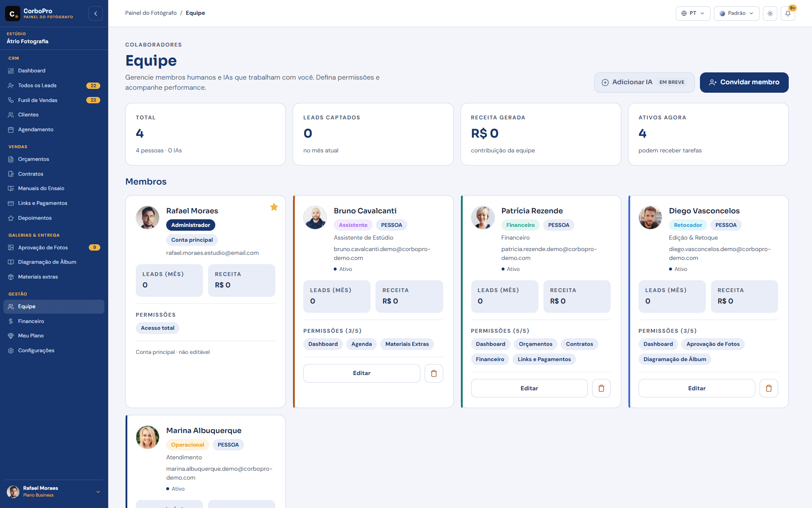Click the Equipe item in Gestão
Image resolution: width=812 pixels, height=508 pixels.
tap(54, 306)
